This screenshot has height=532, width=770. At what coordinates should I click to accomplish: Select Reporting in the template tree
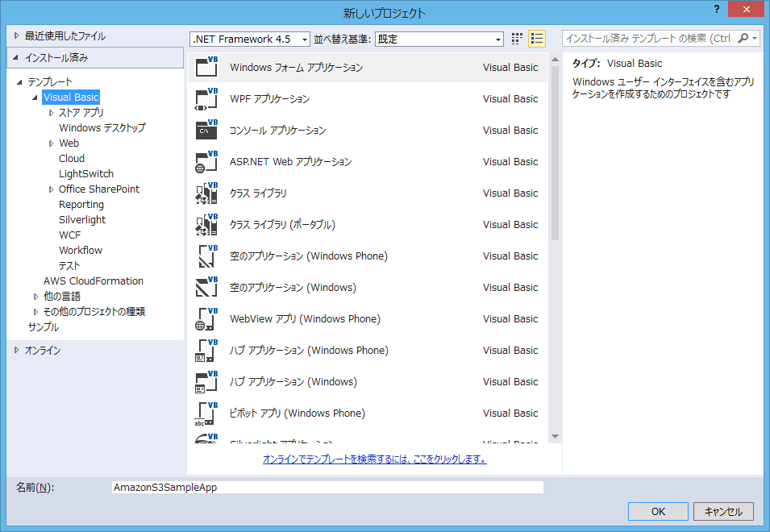(81, 204)
